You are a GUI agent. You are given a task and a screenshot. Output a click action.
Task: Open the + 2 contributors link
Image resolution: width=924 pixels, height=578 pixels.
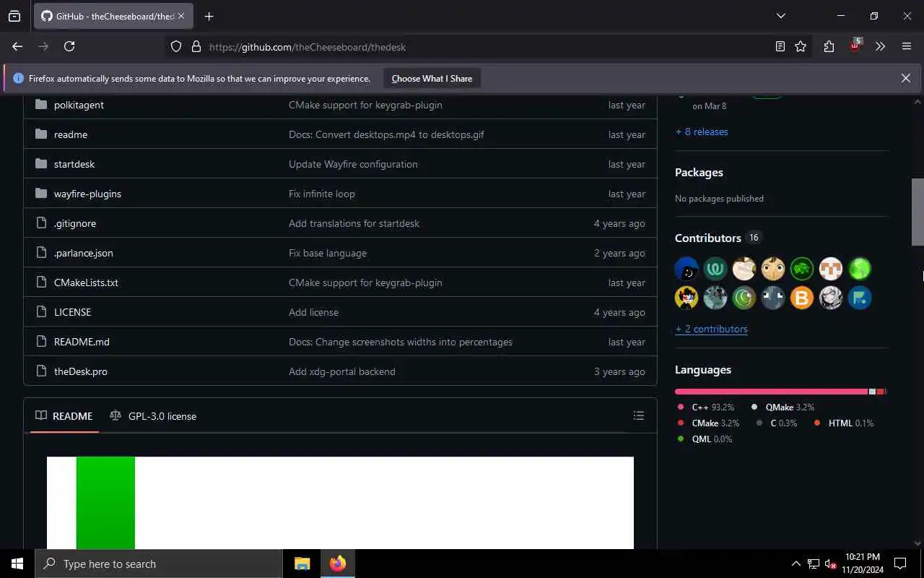click(x=711, y=329)
